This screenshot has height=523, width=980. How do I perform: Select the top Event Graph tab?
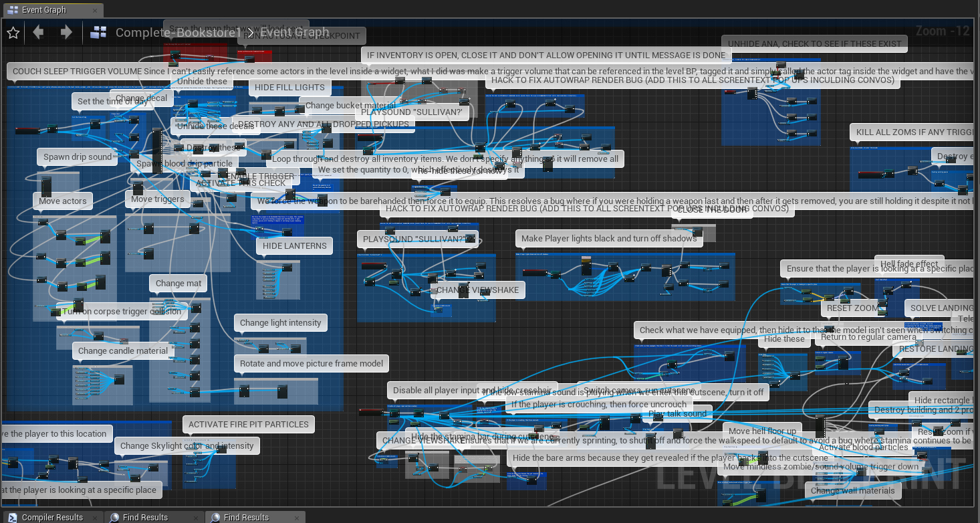coord(44,10)
